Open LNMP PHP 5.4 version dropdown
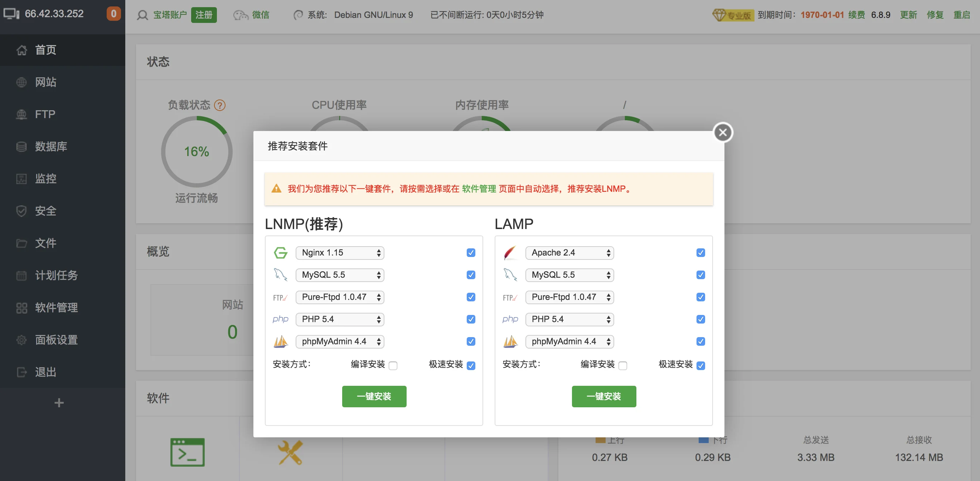Image resolution: width=980 pixels, height=481 pixels. click(340, 319)
